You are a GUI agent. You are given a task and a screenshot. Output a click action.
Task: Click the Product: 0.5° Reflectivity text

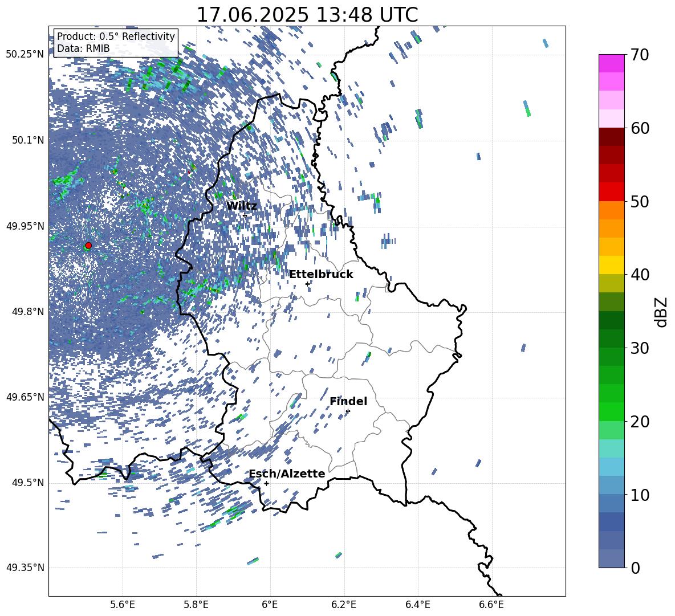[116, 36]
